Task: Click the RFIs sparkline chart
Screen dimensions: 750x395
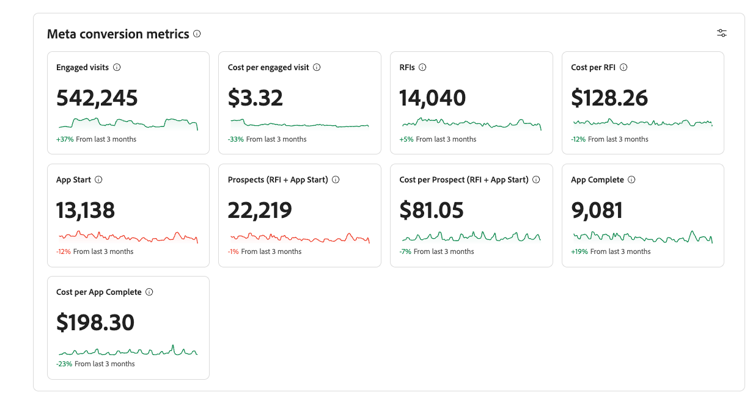Action: click(472, 124)
